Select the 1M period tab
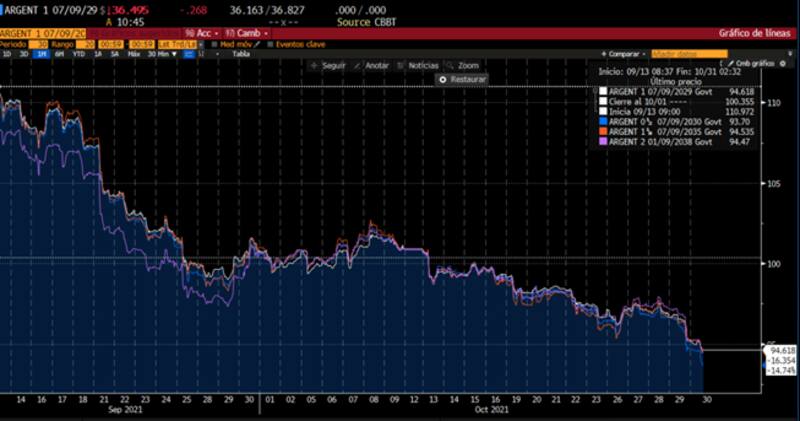Screen dimensions: 800x421 [42, 54]
